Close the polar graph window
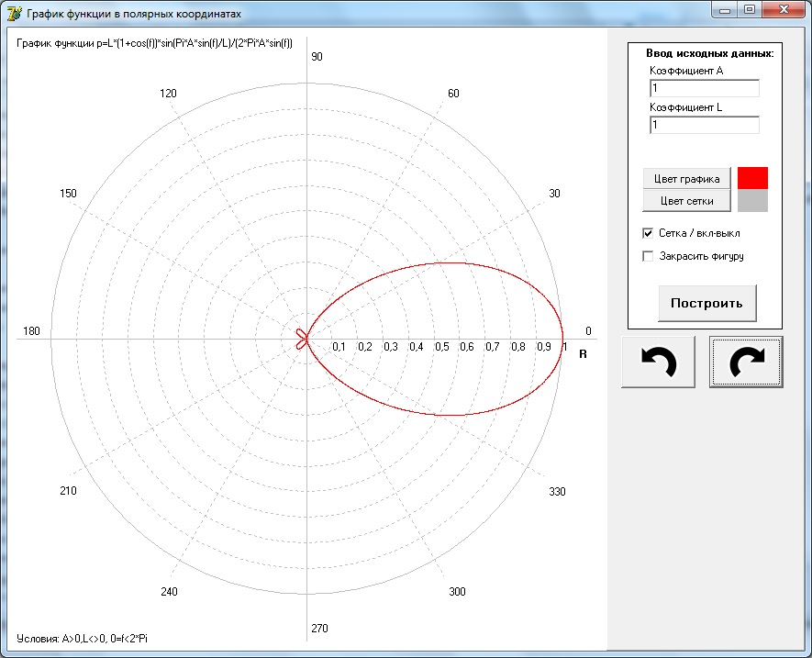This screenshot has height=658, width=812. pyautogui.click(x=784, y=9)
